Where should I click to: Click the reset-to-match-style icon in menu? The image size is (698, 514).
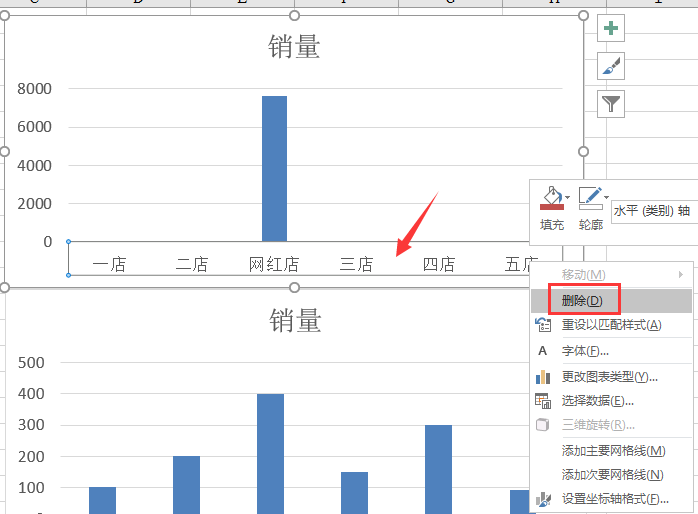coord(543,324)
